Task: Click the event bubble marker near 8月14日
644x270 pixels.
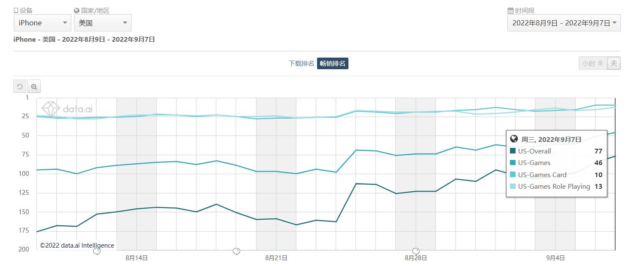Action: coord(97,252)
